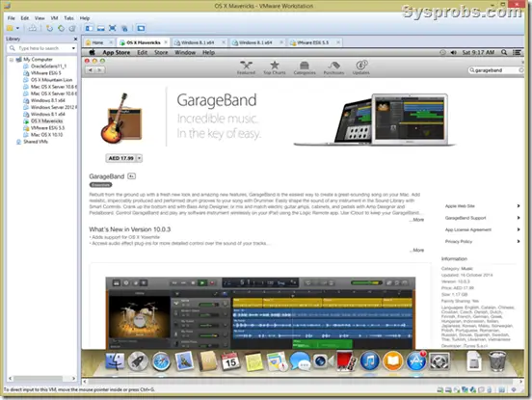Open Notification Center icon

point(517,52)
